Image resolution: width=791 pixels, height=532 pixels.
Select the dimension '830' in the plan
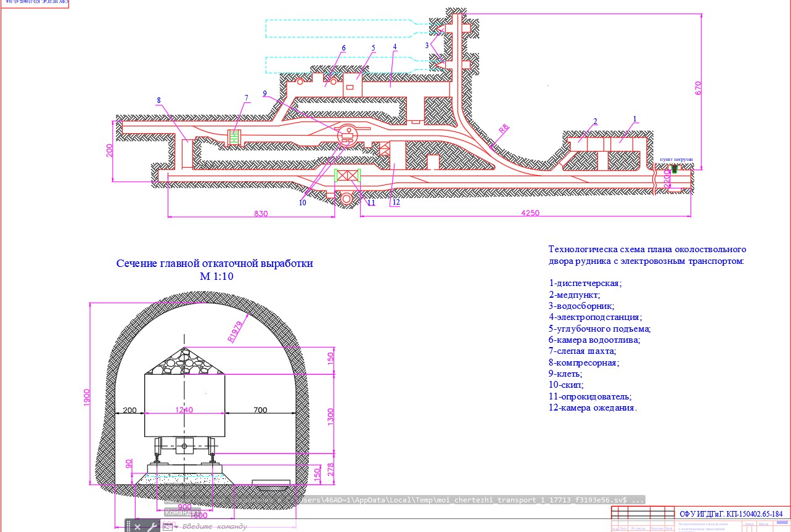pos(261,213)
